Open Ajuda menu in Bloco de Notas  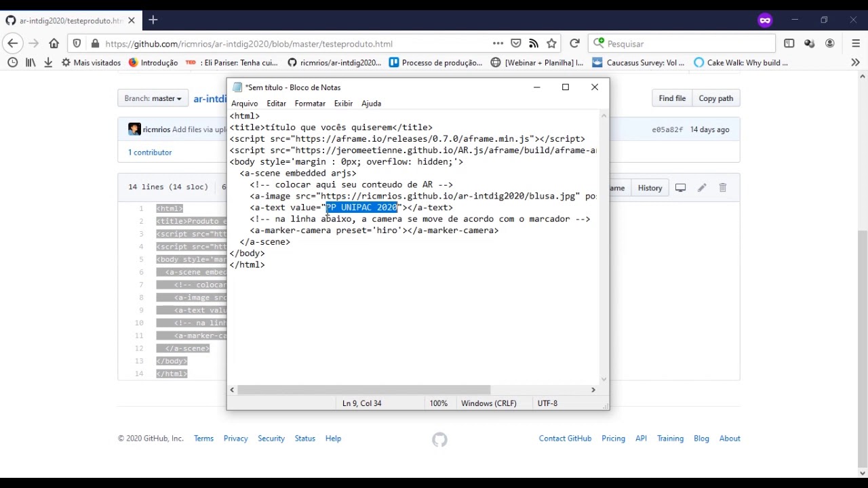[x=371, y=104]
